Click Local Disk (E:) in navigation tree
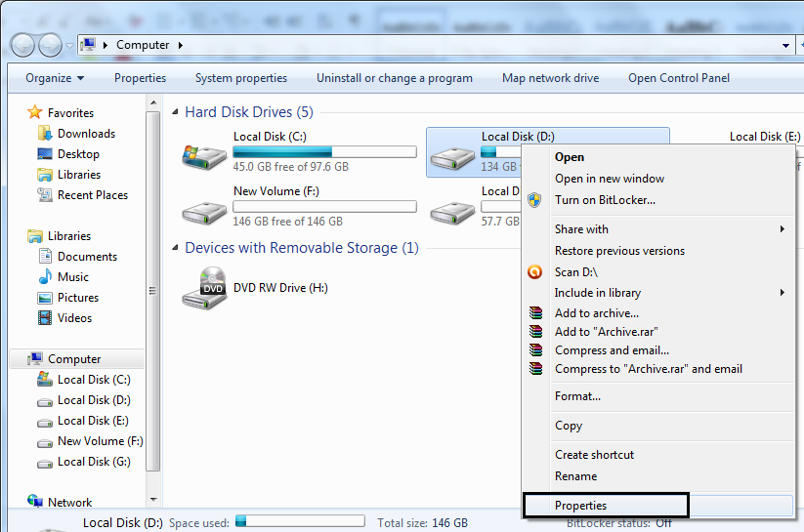 [x=93, y=421]
